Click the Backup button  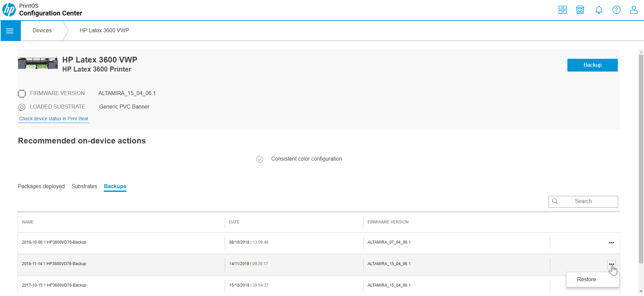[x=593, y=65]
